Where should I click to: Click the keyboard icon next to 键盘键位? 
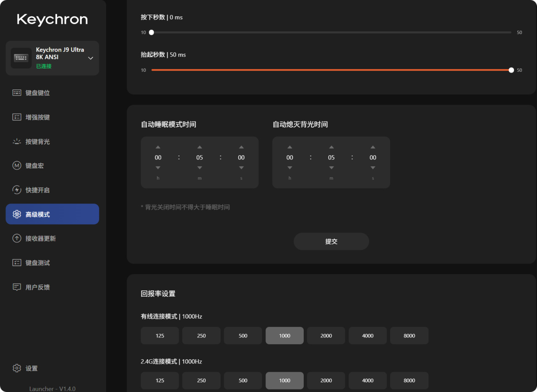[17, 93]
